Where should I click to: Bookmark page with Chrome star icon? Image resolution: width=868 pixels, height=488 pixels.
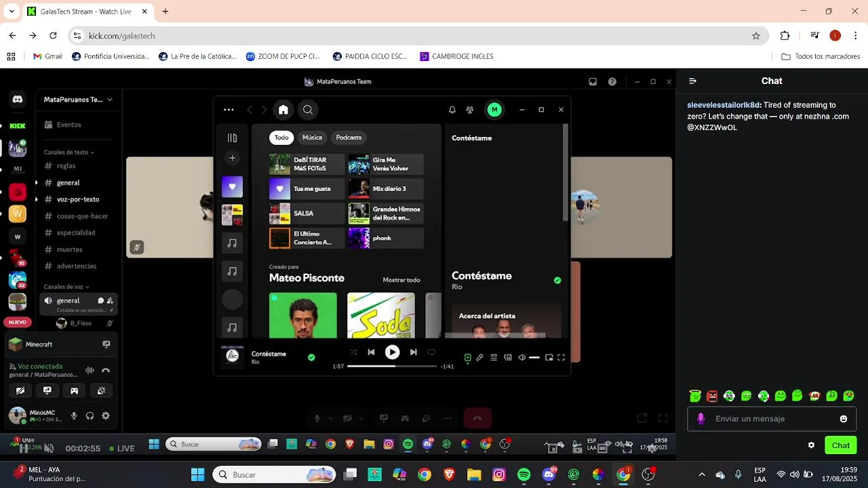[756, 36]
